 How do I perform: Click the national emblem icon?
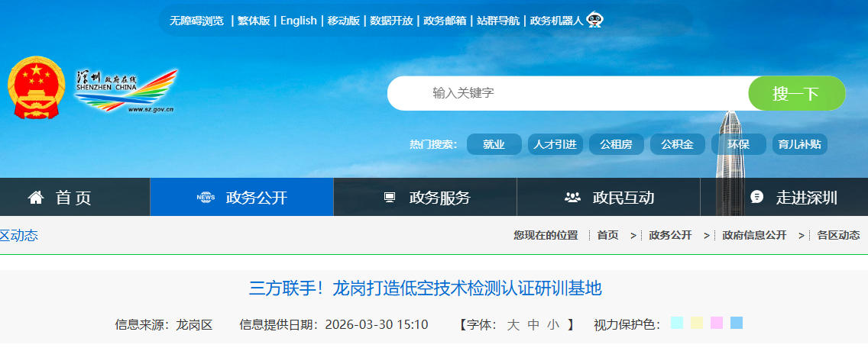[37, 87]
